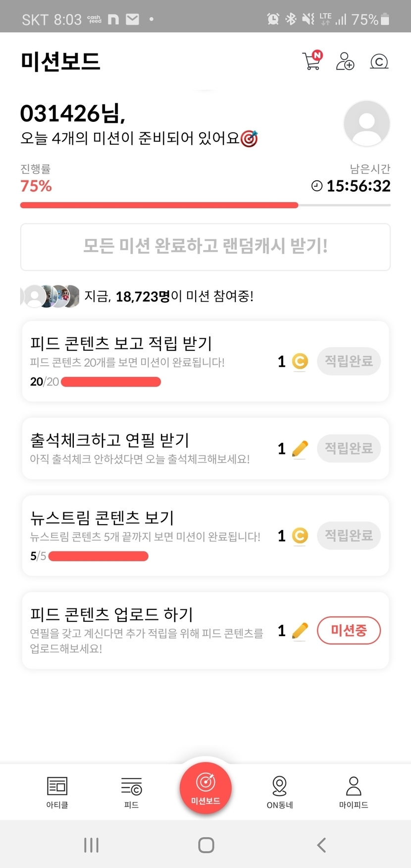Tap 적립완료 for 뉴스트림 콘텐츠 보기
411x868 pixels.
click(x=349, y=536)
